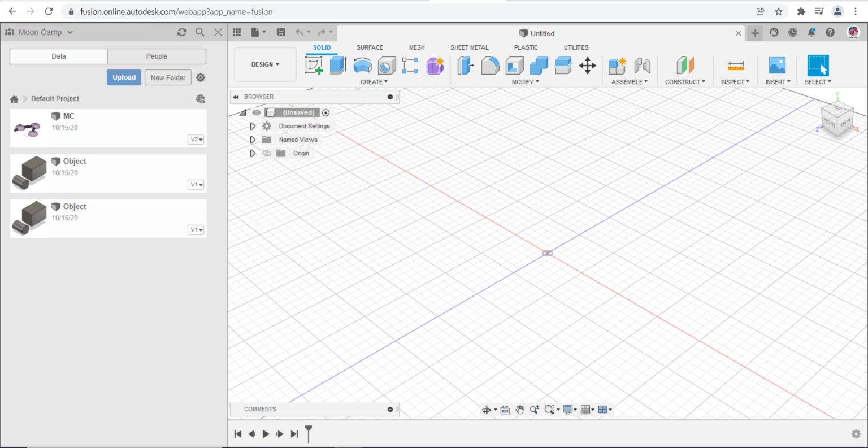Click the New Folder button
The width and height of the screenshot is (868, 448).
coord(168,77)
